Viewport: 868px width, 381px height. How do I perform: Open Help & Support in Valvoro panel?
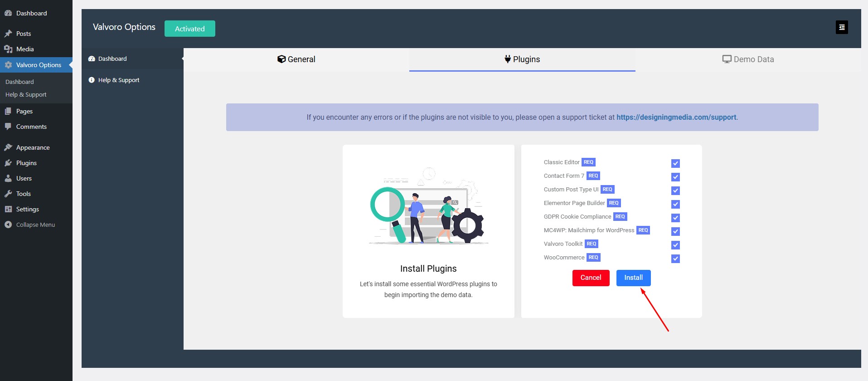coord(118,80)
